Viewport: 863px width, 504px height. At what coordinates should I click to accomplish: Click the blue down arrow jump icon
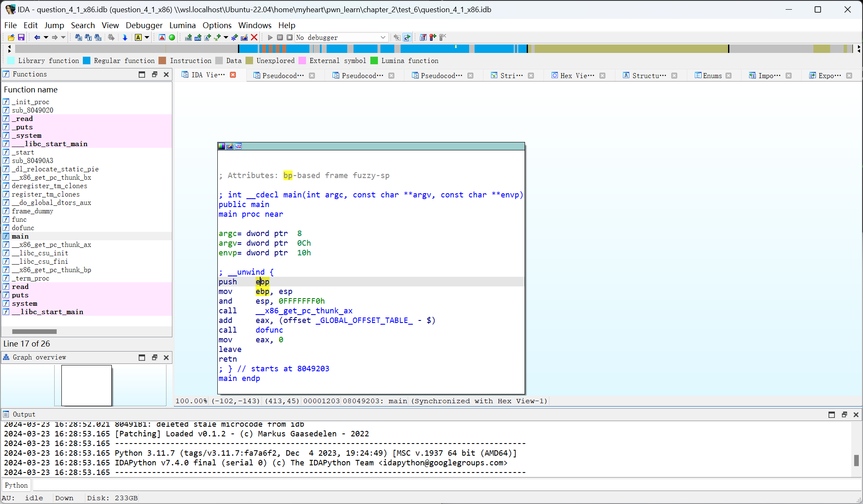125,37
